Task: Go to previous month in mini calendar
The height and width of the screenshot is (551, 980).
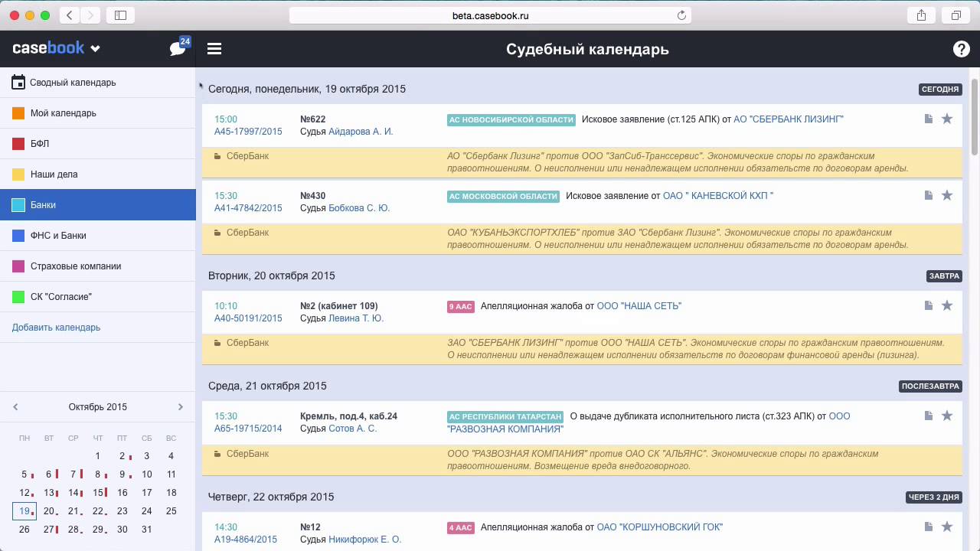Action: click(x=15, y=407)
